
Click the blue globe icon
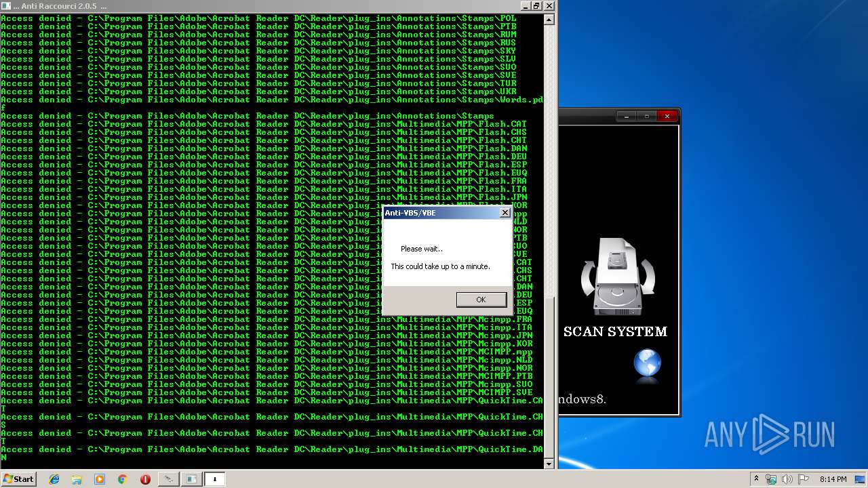tap(647, 364)
